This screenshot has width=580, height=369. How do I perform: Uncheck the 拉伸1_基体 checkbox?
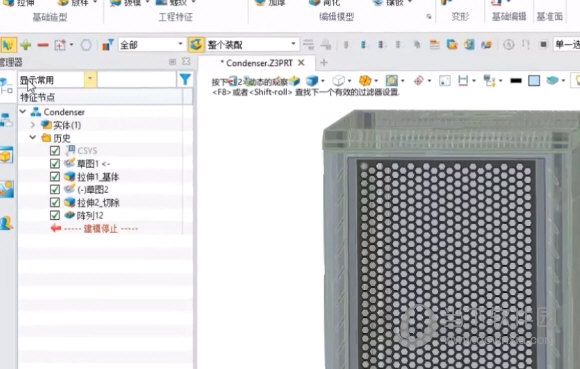(x=55, y=177)
